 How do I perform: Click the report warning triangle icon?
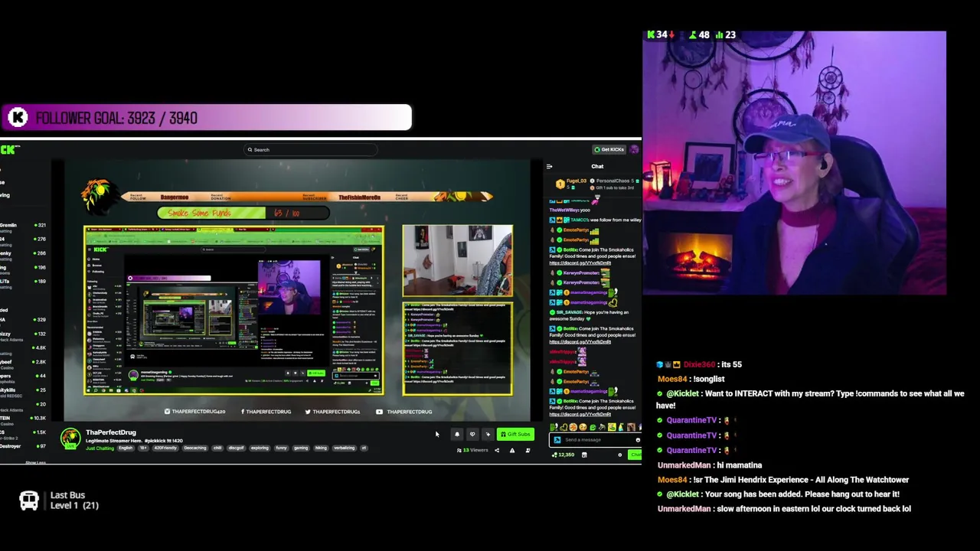pos(512,450)
